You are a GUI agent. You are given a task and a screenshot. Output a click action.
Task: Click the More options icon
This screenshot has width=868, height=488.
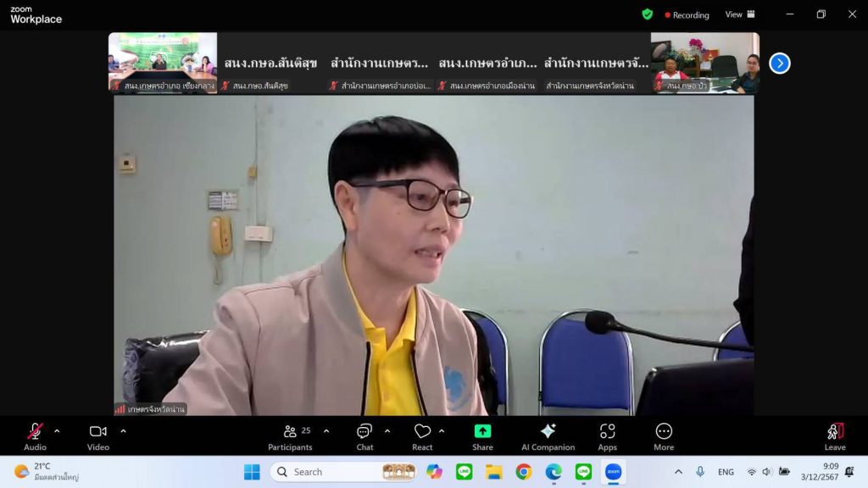click(664, 435)
